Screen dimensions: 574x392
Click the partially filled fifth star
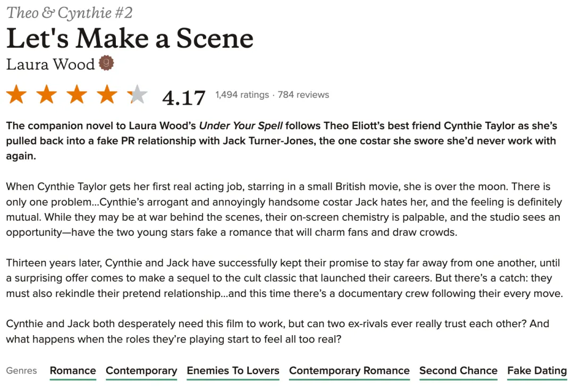137,95
